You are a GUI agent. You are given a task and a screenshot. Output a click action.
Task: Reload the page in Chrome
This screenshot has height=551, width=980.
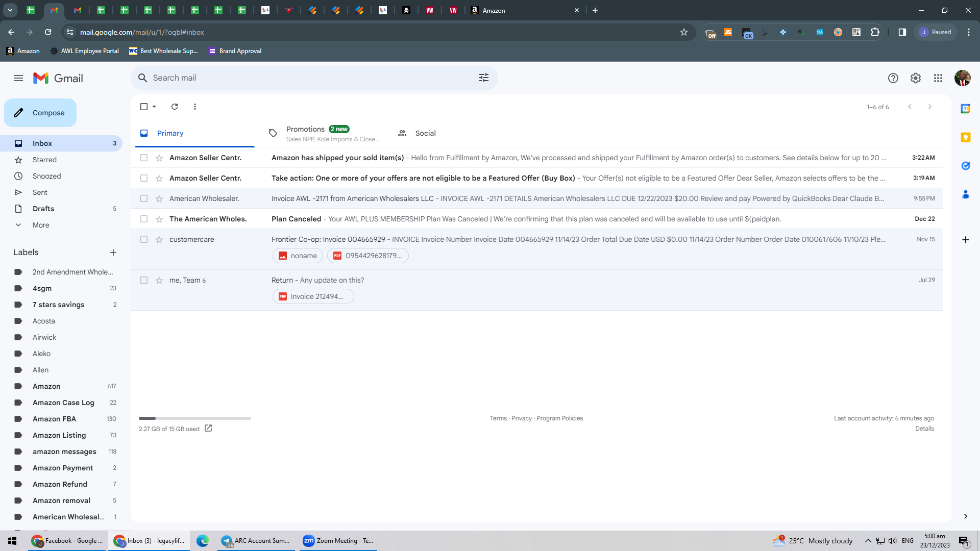coord(48,32)
